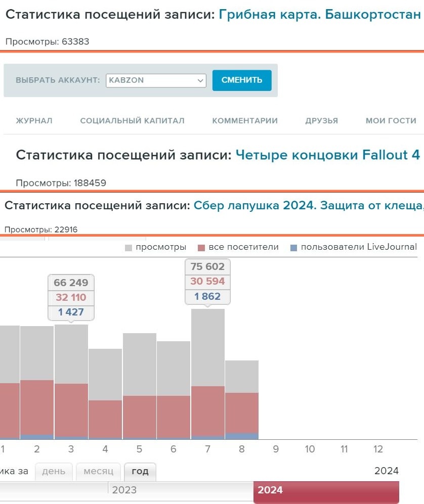Image resolution: width=424 pixels, height=504 pixels.
Task: Open the ЖУРНАЛ menu item
Action: 33,121
